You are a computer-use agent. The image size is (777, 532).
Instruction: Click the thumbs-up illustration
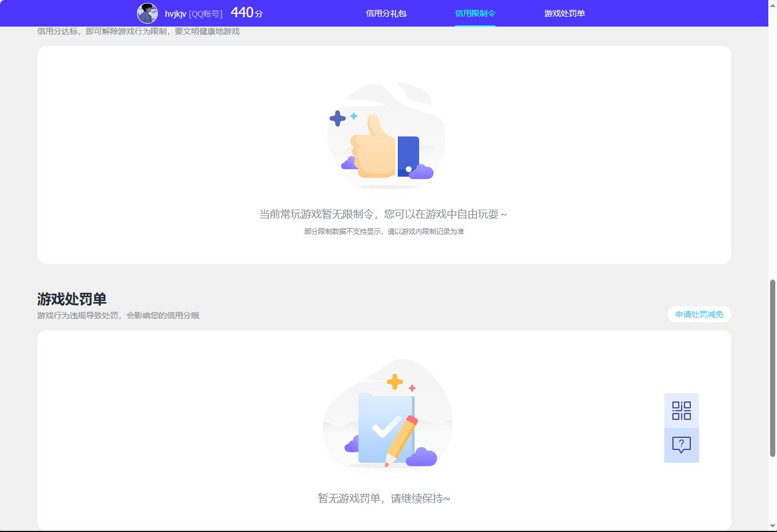(x=386, y=136)
